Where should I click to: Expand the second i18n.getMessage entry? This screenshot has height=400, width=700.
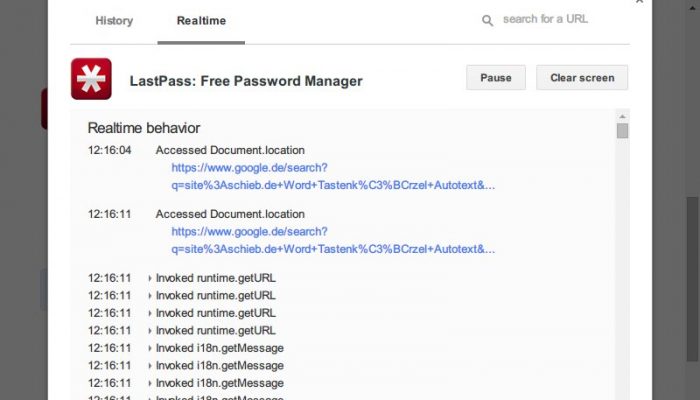[150, 366]
